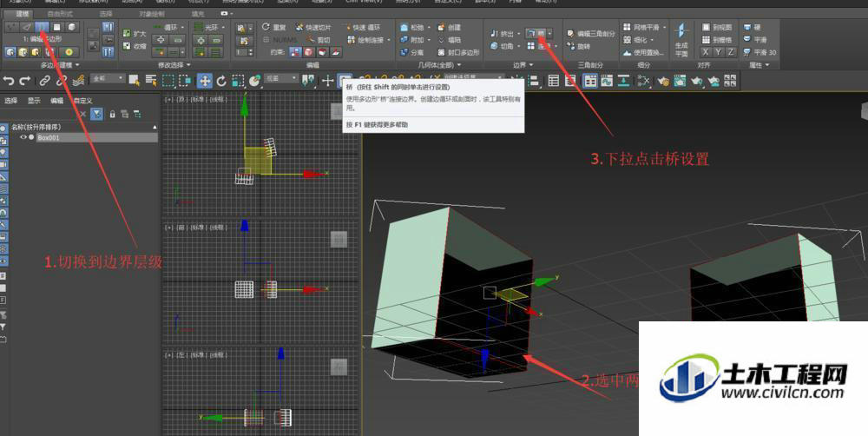Click the Select Object tool icon
The image size is (868, 436).
point(134,80)
